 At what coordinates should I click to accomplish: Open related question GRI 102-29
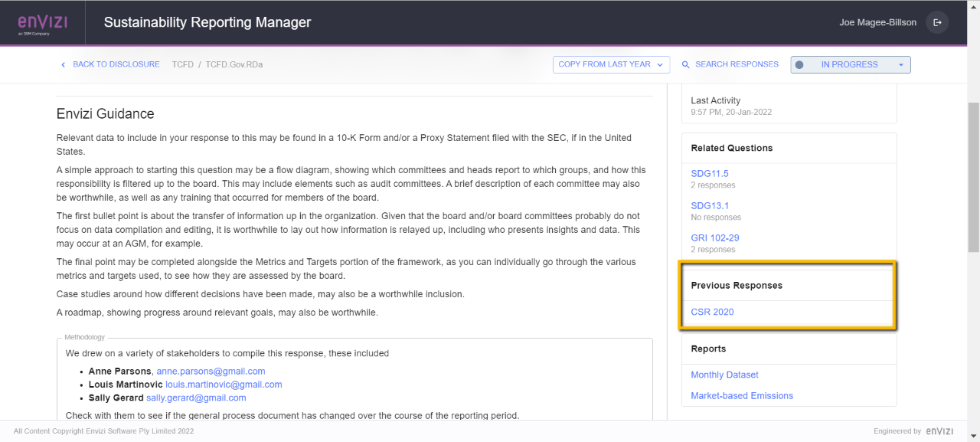point(715,238)
